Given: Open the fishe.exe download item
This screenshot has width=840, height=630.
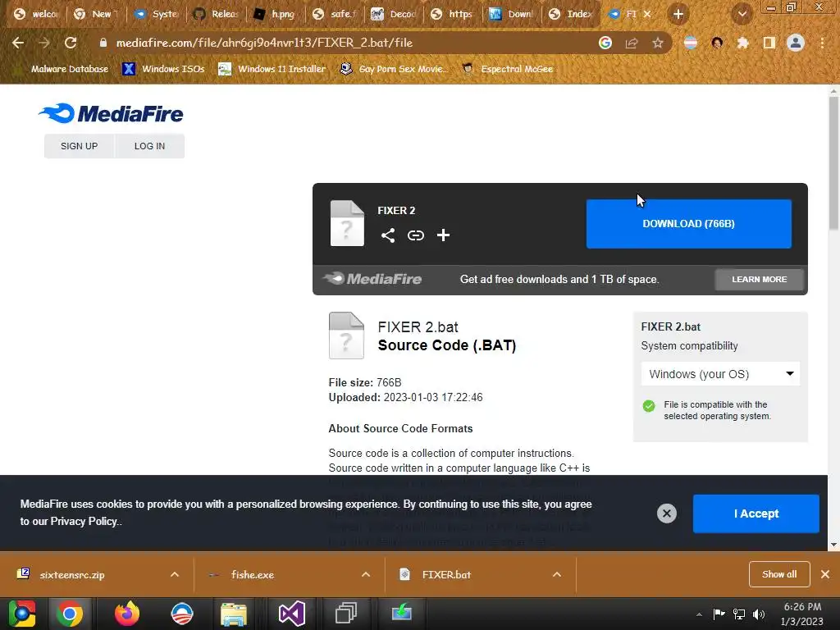Looking at the screenshot, I should click(x=253, y=575).
